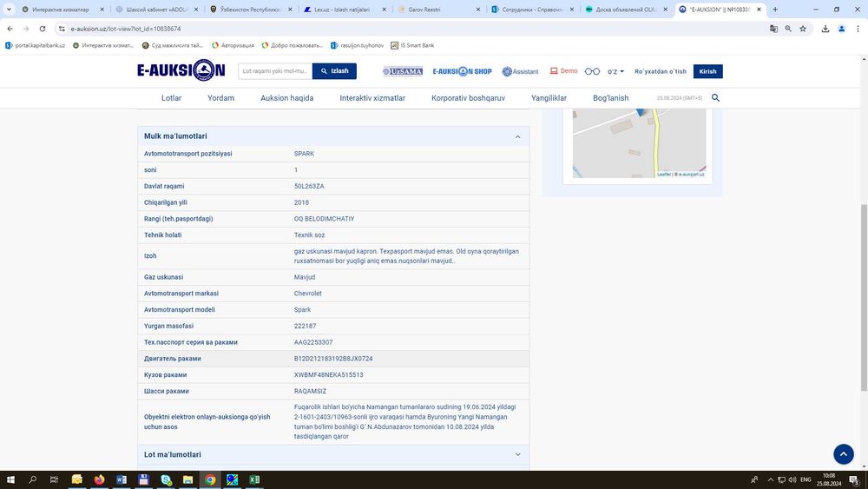This screenshot has width=868, height=489.
Task: Focus the lot number search field
Action: (275, 71)
